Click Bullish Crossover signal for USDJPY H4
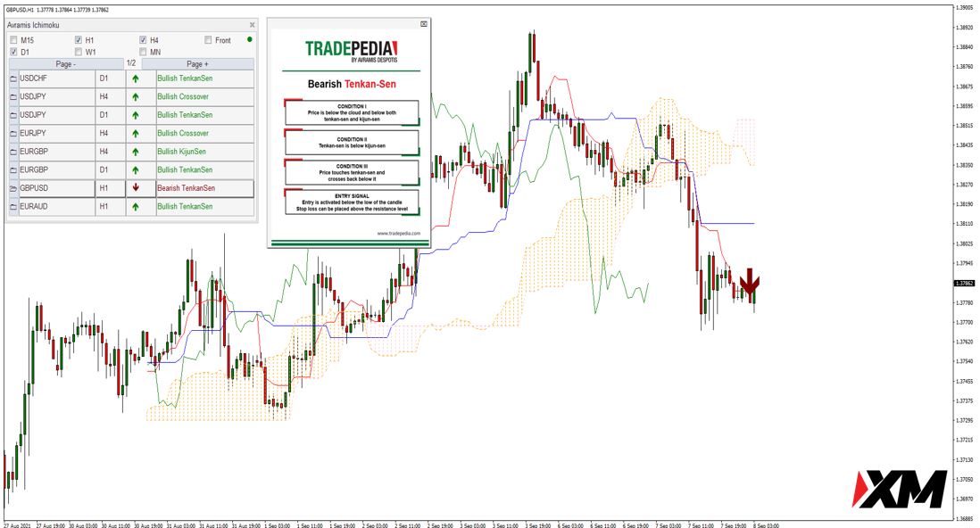The image size is (980, 528). coord(183,97)
